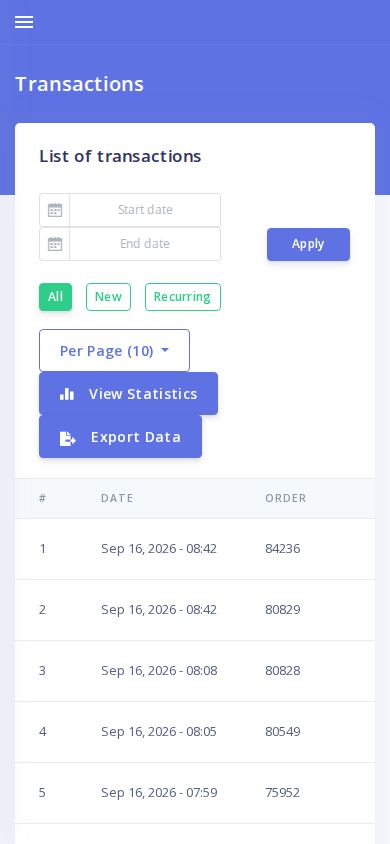Focus the End date input field
The height and width of the screenshot is (844, 390).
pos(145,244)
